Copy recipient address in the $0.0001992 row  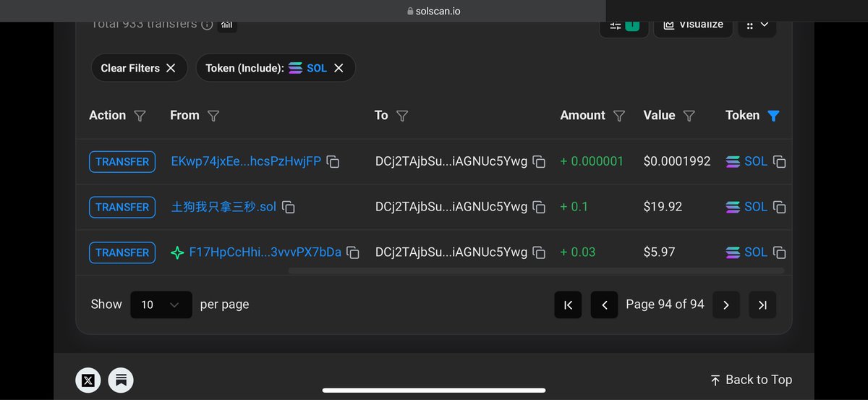click(539, 162)
